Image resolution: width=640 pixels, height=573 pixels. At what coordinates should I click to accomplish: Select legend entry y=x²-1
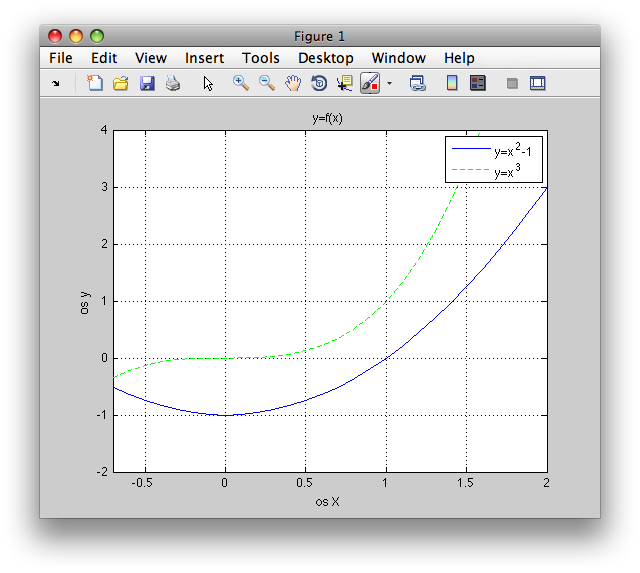pyautogui.click(x=513, y=150)
